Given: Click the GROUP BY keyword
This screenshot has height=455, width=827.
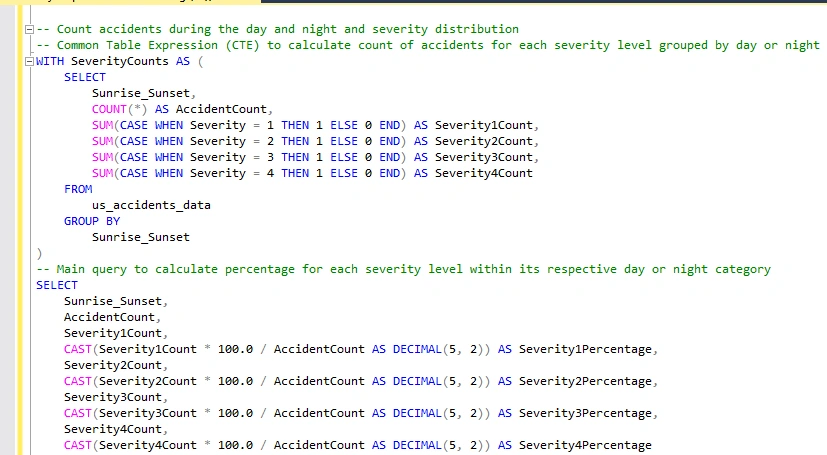Looking at the screenshot, I should pos(92,221).
